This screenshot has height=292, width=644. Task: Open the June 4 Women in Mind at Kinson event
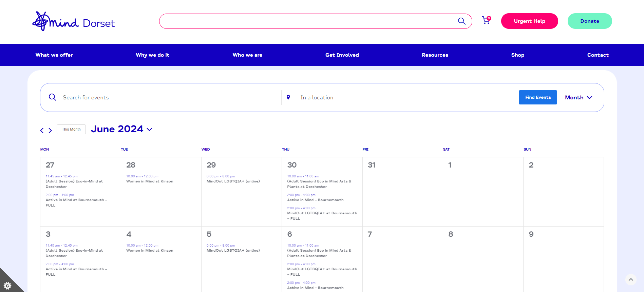pos(150,251)
